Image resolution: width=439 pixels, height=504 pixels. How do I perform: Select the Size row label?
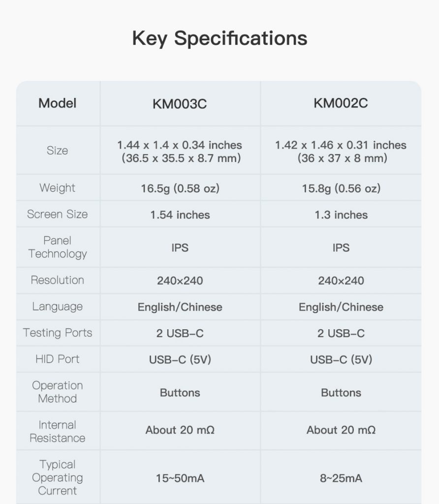point(58,151)
